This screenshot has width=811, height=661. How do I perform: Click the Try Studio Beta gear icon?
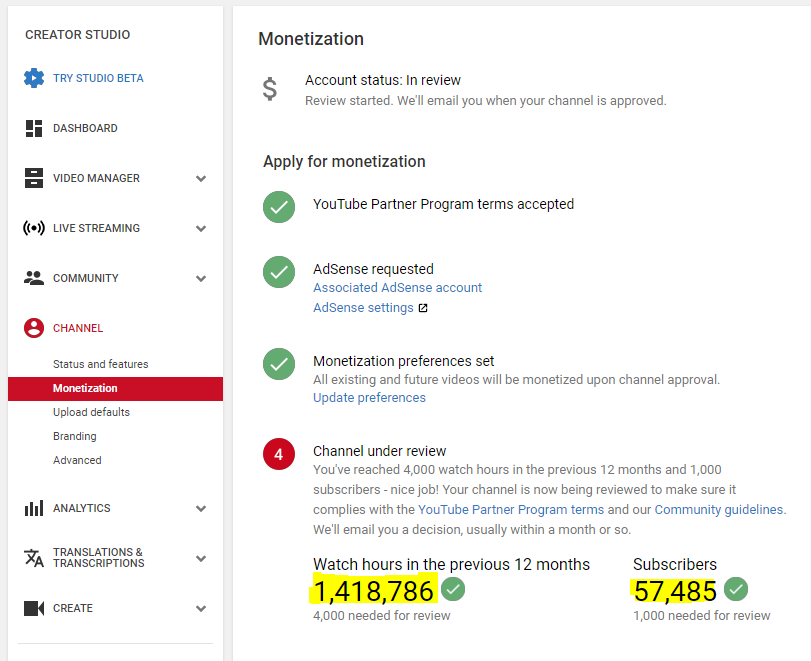coord(34,78)
